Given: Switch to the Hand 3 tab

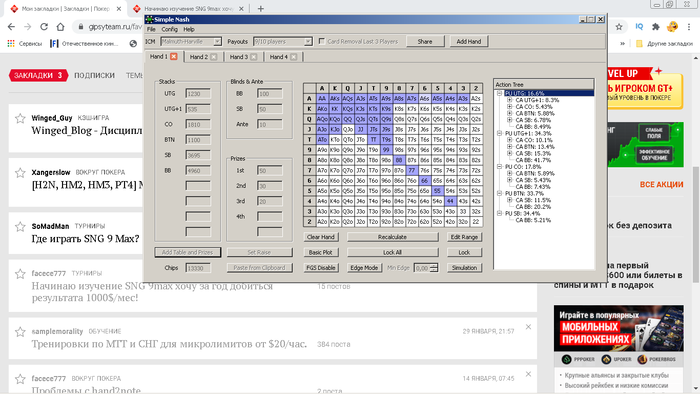Looking at the screenshot, I should click(239, 57).
